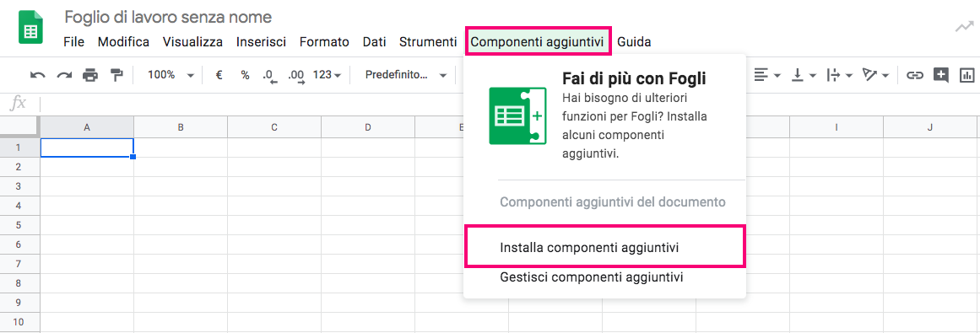Image resolution: width=980 pixels, height=333 pixels.
Task: Click the undo arrow icon
Action: (37, 75)
